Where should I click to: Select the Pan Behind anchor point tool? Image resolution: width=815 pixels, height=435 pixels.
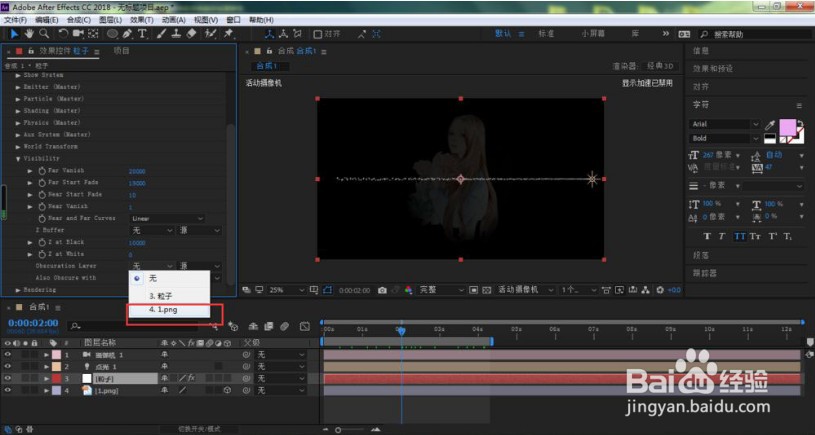(93, 33)
